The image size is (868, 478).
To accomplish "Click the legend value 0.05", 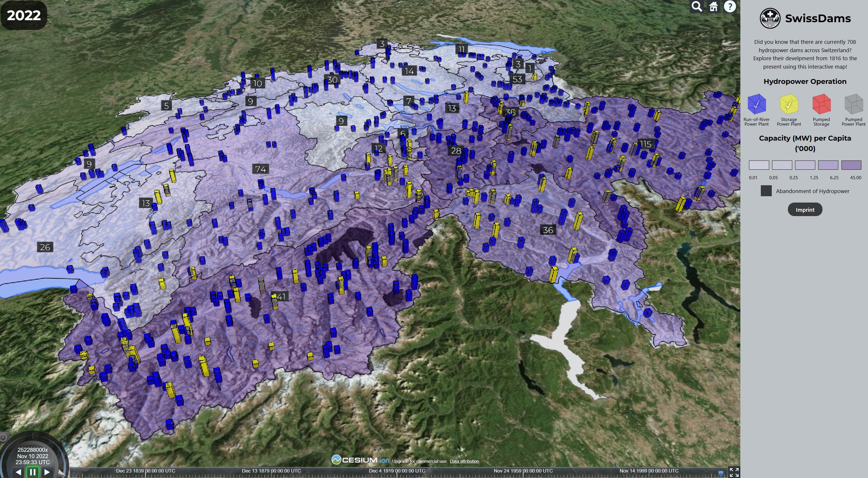I will coord(773,177).
